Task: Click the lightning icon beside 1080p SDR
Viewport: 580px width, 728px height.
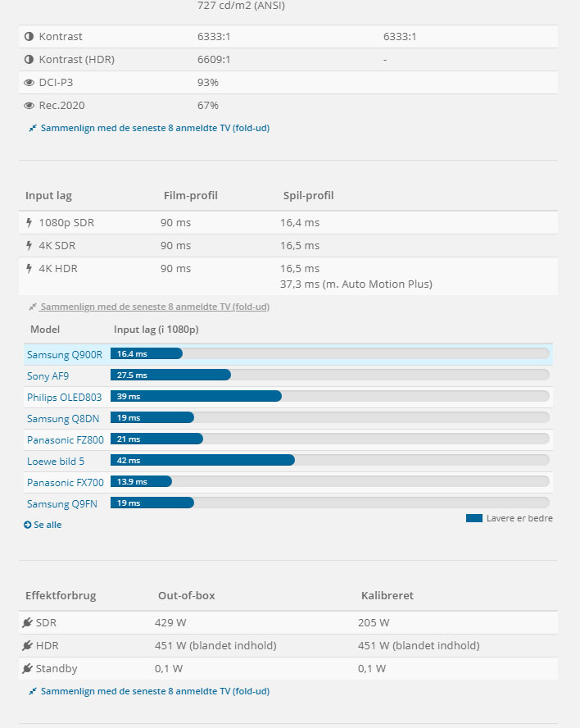Action: [29, 222]
